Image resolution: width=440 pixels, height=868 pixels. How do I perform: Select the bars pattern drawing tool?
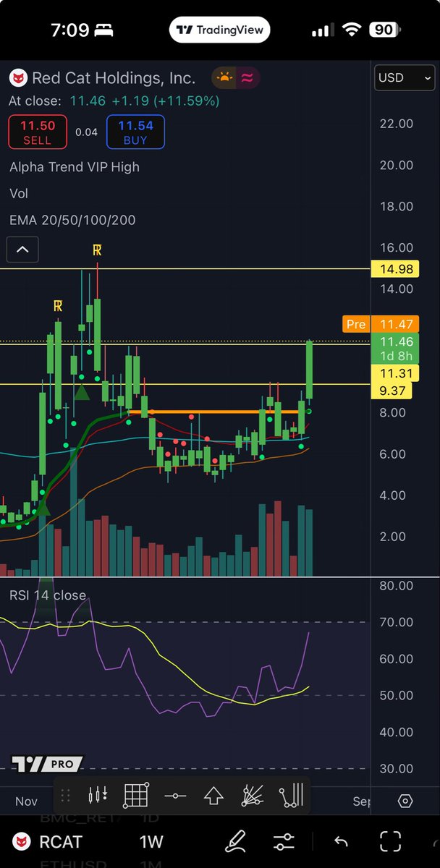[291, 796]
